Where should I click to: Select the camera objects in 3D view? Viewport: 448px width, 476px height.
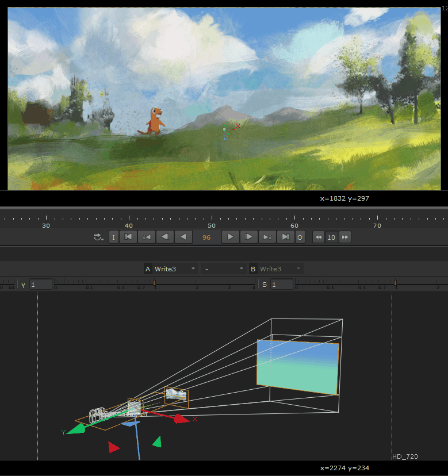pos(97,414)
